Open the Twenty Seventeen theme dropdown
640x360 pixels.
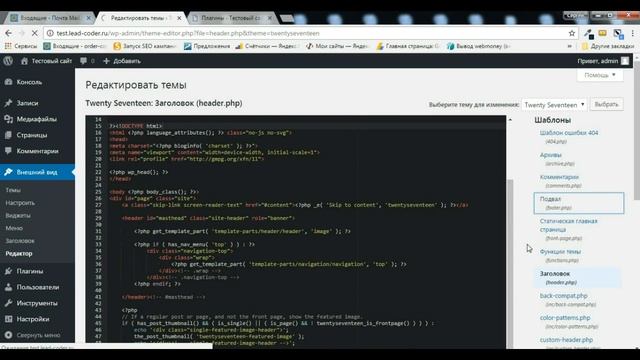554,105
